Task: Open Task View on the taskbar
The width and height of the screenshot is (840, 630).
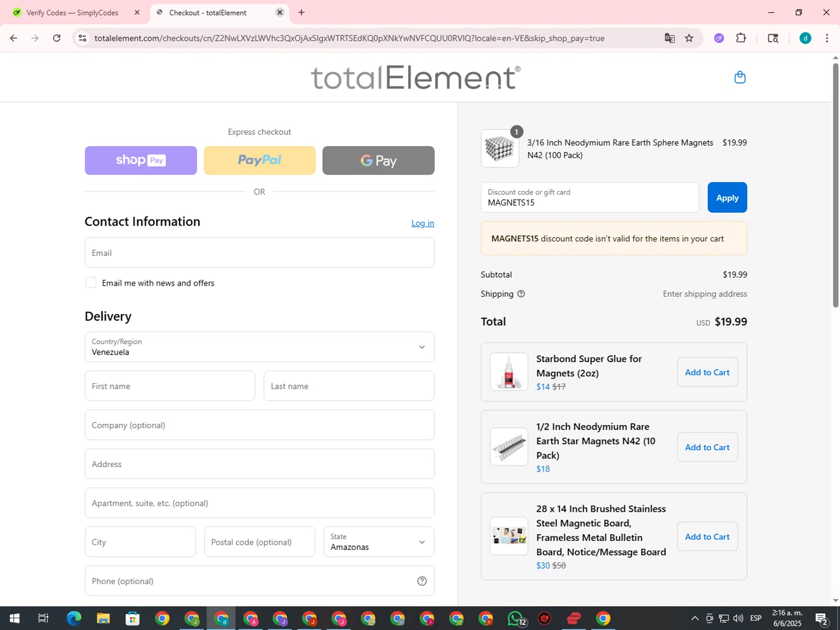Action: click(43, 618)
